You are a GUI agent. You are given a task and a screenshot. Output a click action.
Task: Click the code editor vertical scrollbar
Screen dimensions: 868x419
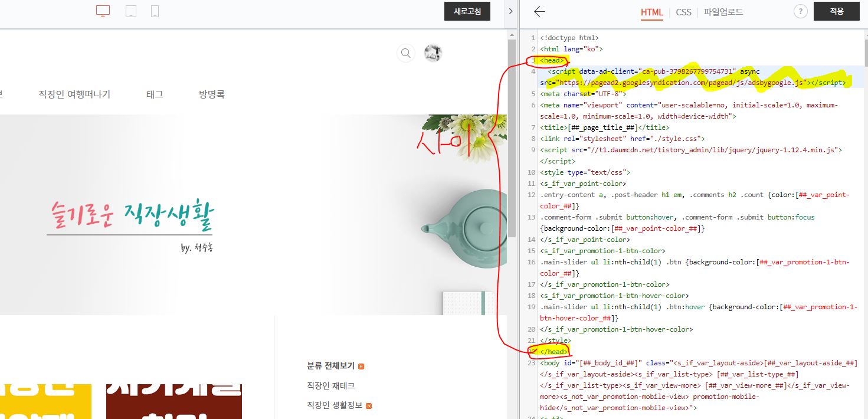pyautogui.click(x=866, y=53)
